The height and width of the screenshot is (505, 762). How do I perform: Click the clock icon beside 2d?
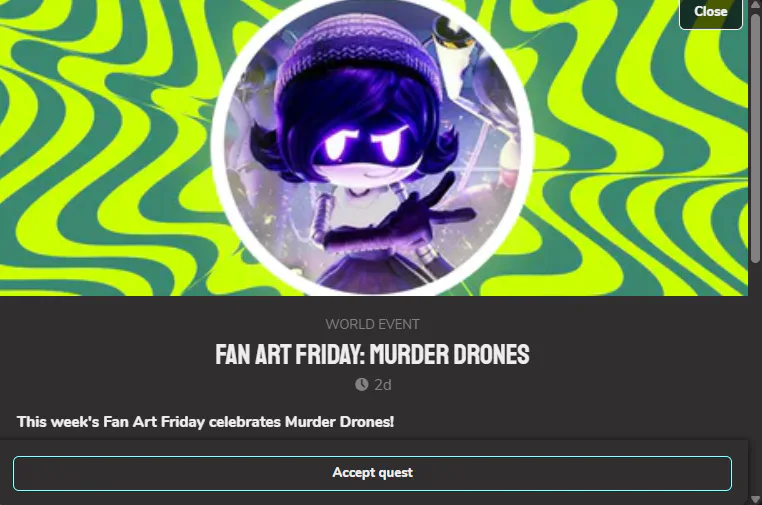point(362,384)
